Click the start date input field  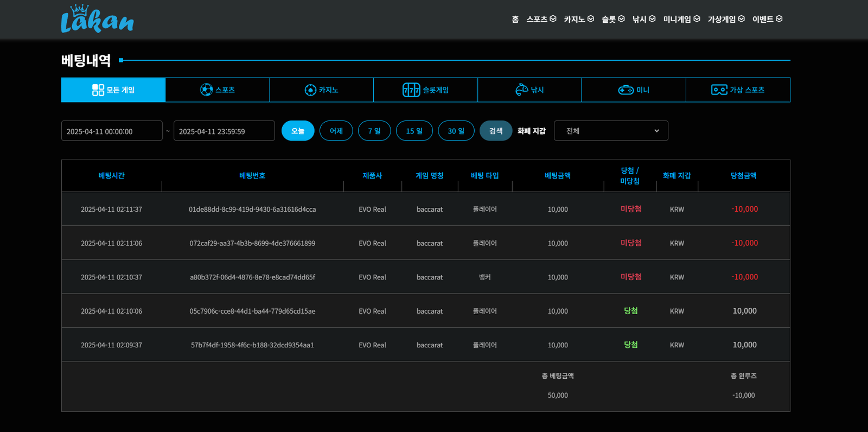[x=112, y=131]
